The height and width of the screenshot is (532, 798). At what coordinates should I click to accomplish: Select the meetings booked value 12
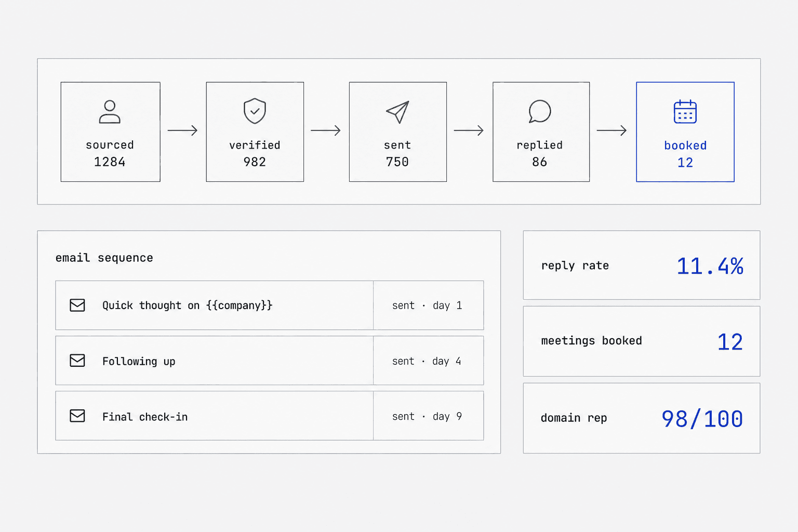click(x=730, y=342)
